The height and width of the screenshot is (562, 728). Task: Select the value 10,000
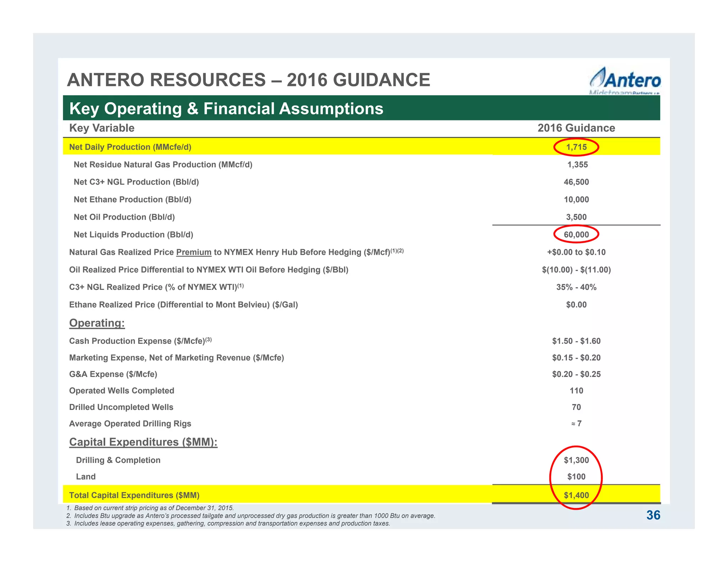(x=576, y=200)
